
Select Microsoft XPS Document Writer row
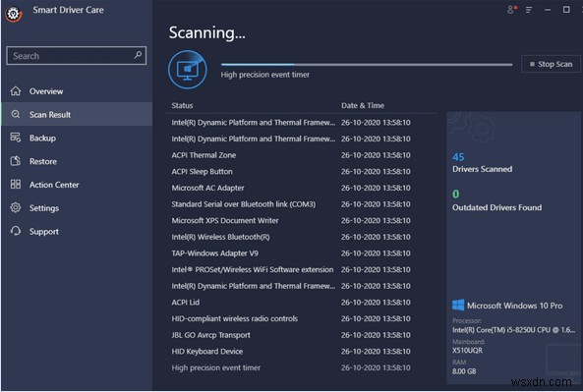click(301, 220)
